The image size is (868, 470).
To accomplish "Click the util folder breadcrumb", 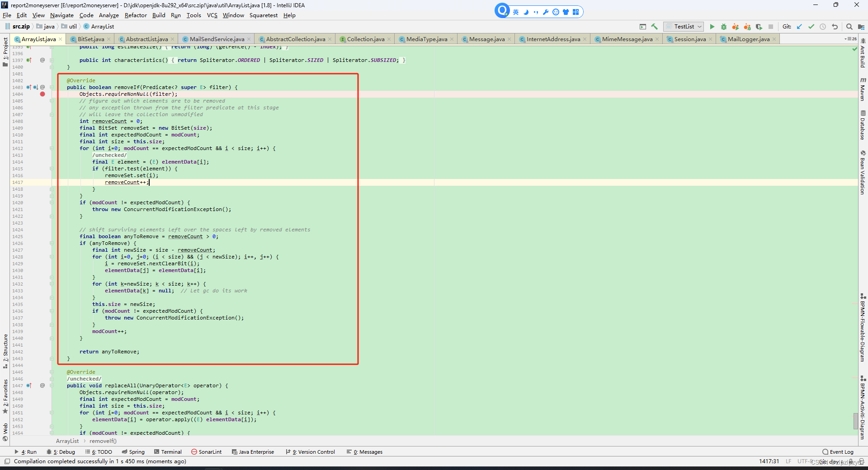I will pyautogui.click(x=69, y=27).
